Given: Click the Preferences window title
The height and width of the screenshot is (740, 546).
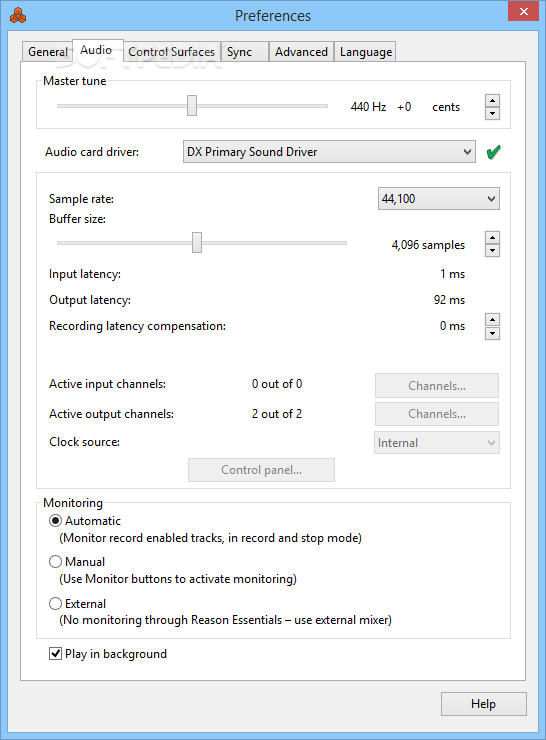Looking at the screenshot, I should pyautogui.click(x=273, y=16).
